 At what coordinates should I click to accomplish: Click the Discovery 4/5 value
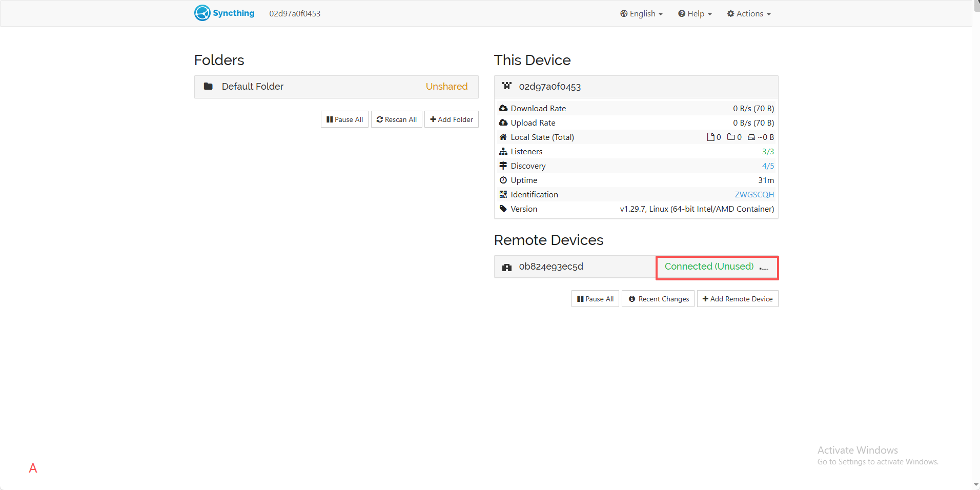(768, 166)
